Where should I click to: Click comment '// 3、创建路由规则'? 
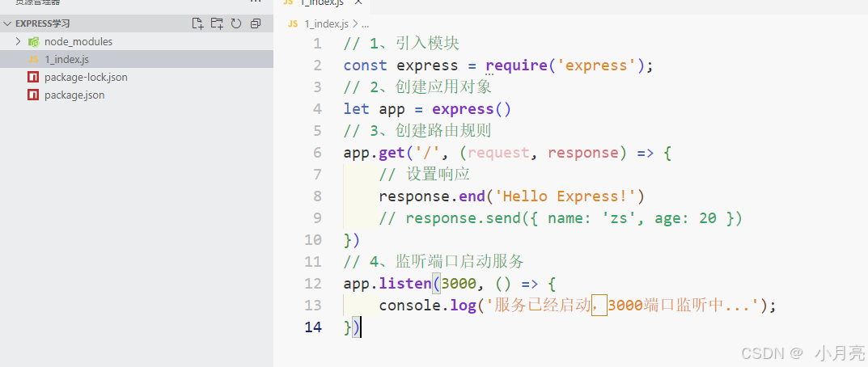click(x=417, y=131)
